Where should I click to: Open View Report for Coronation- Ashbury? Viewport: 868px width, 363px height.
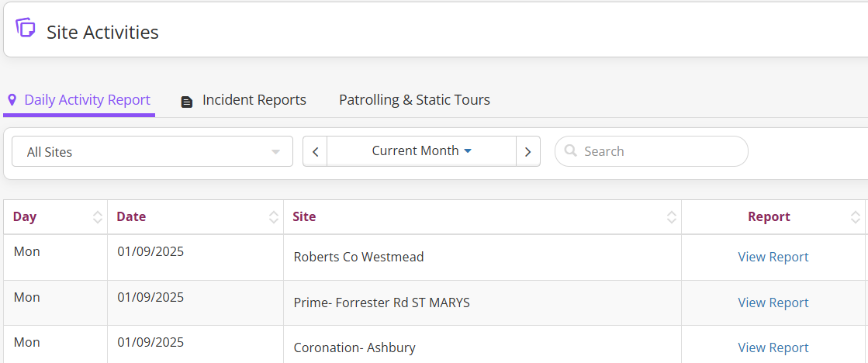tap(773, 347)
